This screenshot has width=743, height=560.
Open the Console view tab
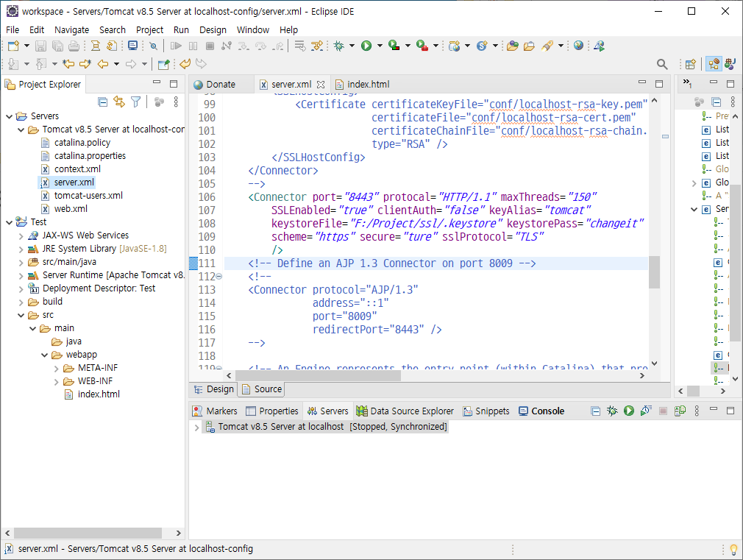[541, 411]
